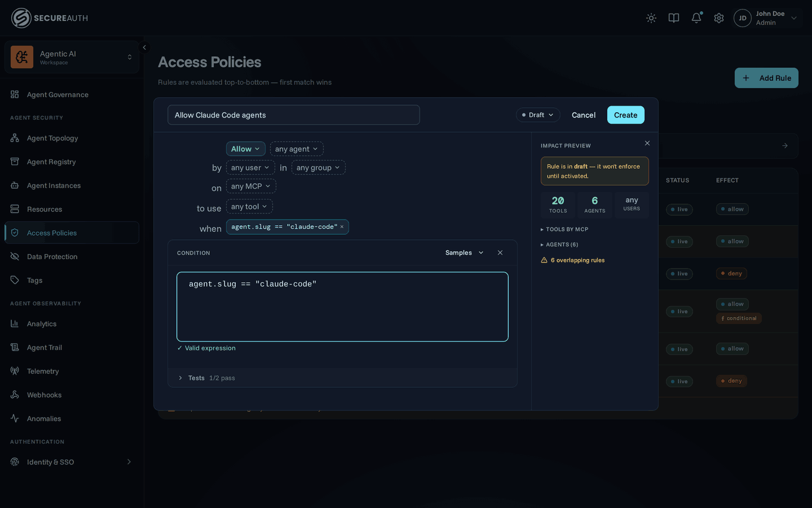The height and width of the screenshot is (508, 812).
Task: Cancel the rule creation
Action: [584, 115]
